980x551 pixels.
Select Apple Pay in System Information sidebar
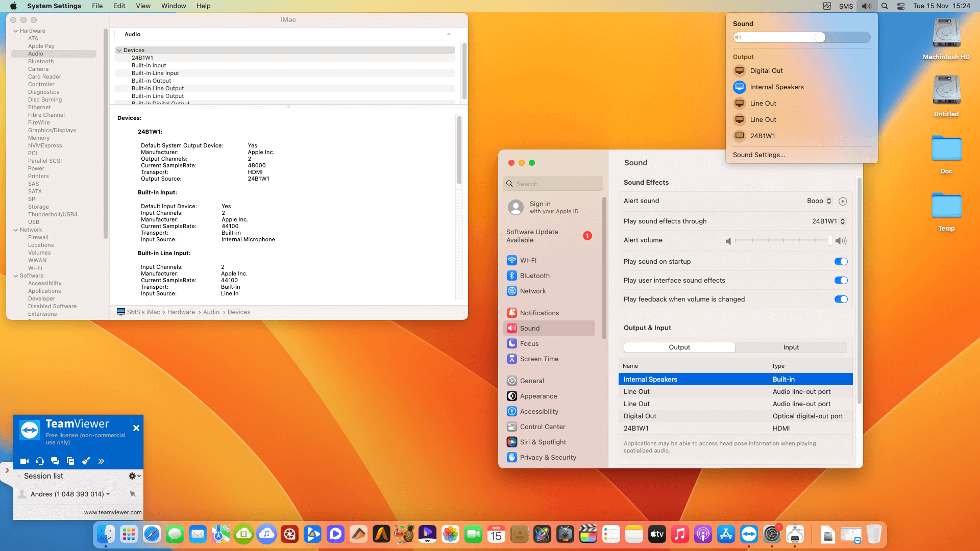pyautogui.click(x=41, y=46)
